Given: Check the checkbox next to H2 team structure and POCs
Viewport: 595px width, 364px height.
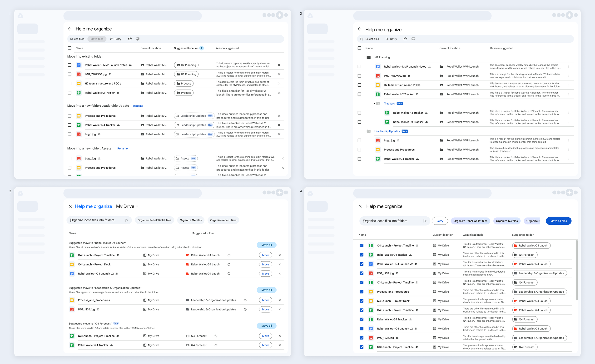Looking at the screenshot, I should pyautogui.click(x=69, y=83).
